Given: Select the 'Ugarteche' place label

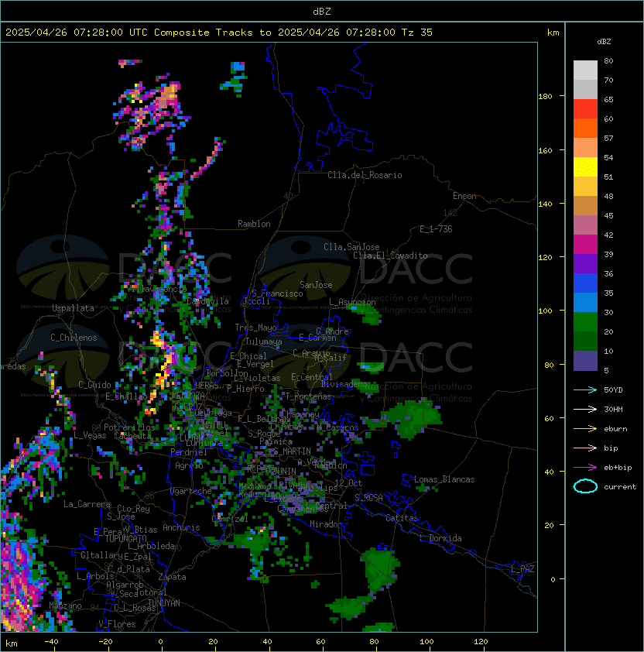Looking at the screenshot, I should [x=191, y=491].
